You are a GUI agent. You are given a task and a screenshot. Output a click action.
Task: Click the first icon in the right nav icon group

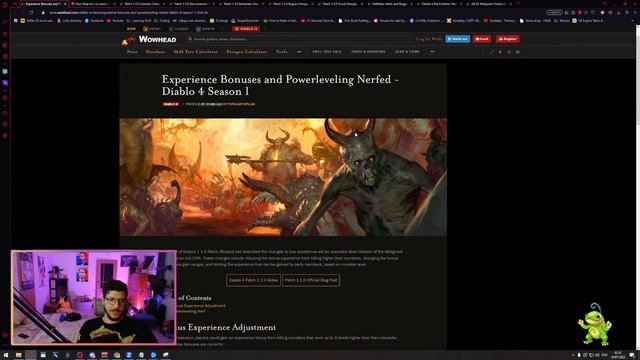(x=491, y=52)
